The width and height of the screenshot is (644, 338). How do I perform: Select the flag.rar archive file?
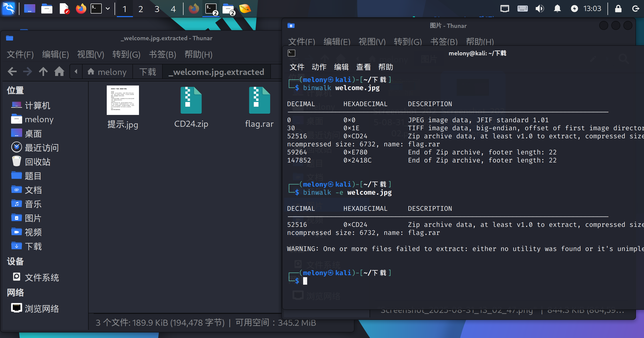[259, 101]
